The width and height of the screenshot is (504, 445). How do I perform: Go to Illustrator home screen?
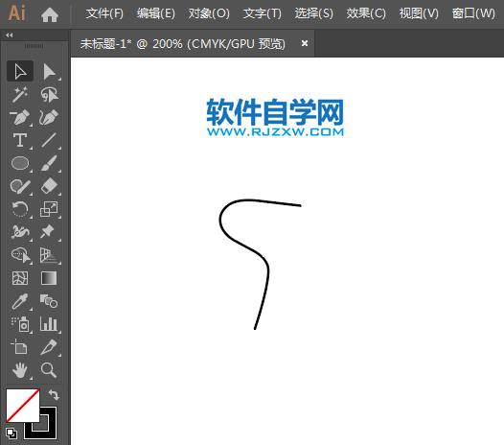(x=50, y=14)
